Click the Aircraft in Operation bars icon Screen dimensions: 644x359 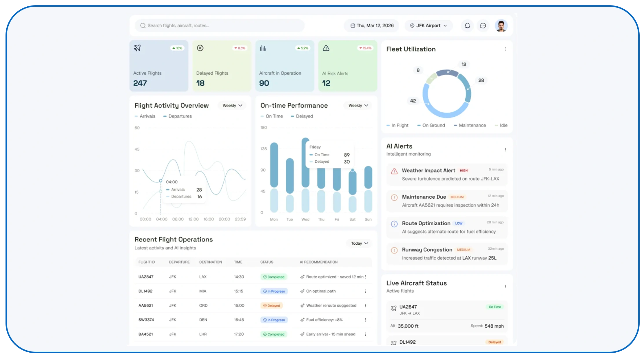[x=263, y=48]
